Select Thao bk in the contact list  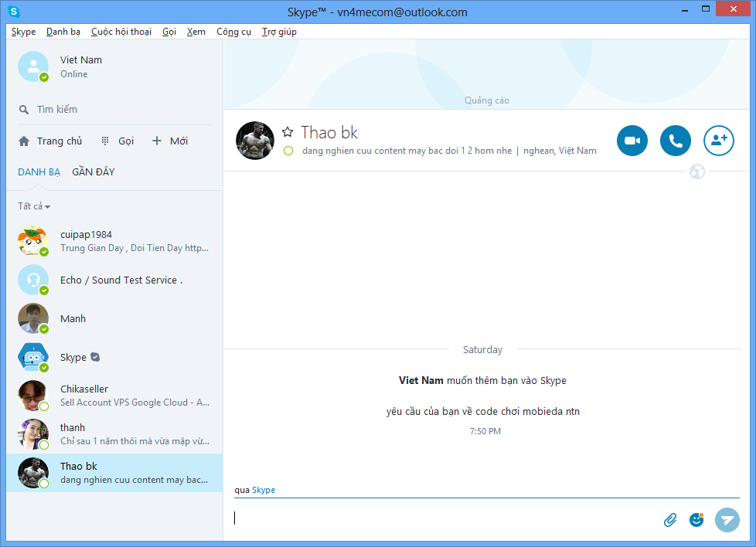point(114,473)
